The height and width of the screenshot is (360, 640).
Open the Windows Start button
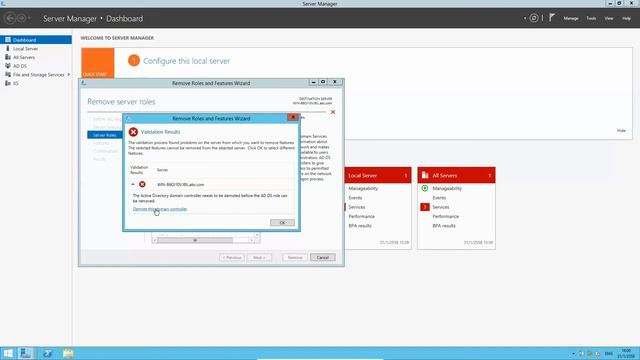click(x=8, y=353)
